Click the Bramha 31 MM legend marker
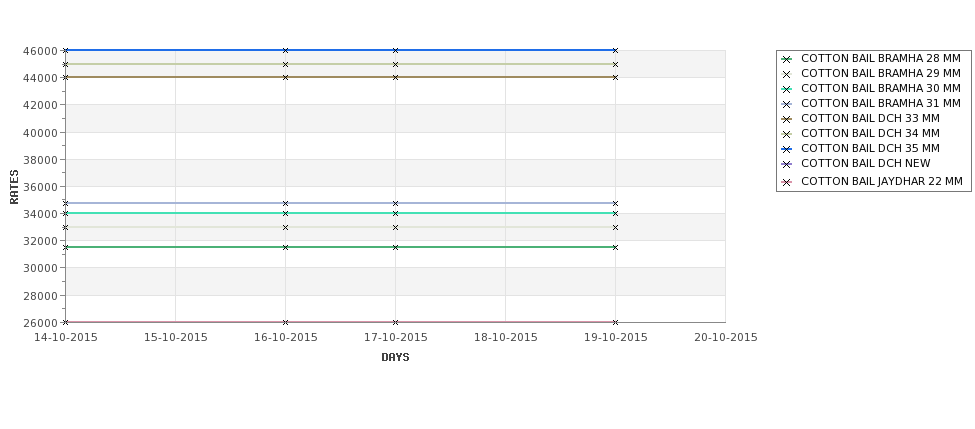The height and width of the screenshot is (429, 975). coord(786,104)
